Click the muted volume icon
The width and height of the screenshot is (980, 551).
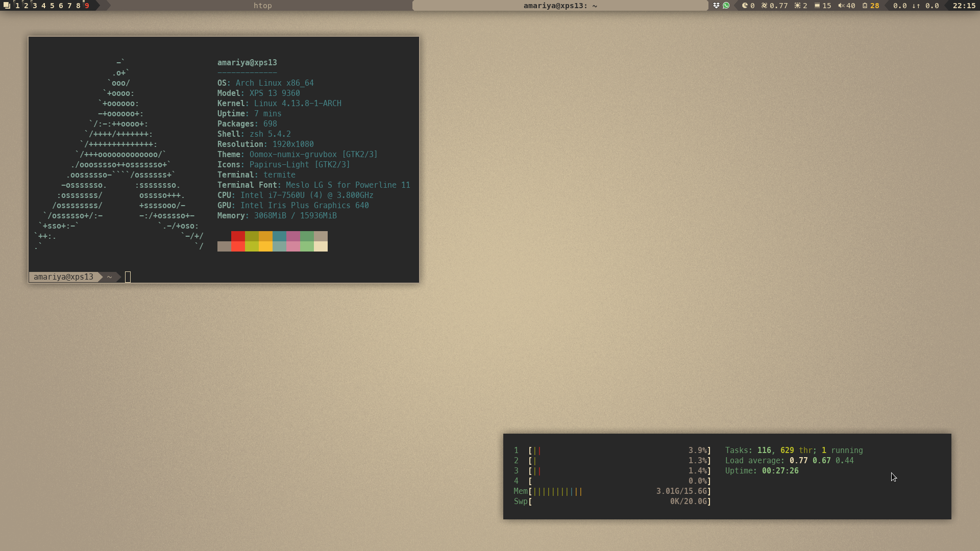tap(841, 6)
